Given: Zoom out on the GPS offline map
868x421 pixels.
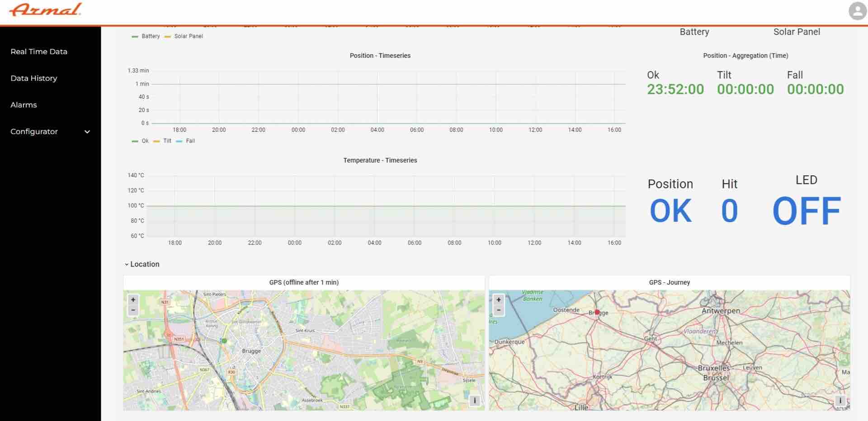Looking at the screenshot, I should pyautogui.click(x=133, y=310).
